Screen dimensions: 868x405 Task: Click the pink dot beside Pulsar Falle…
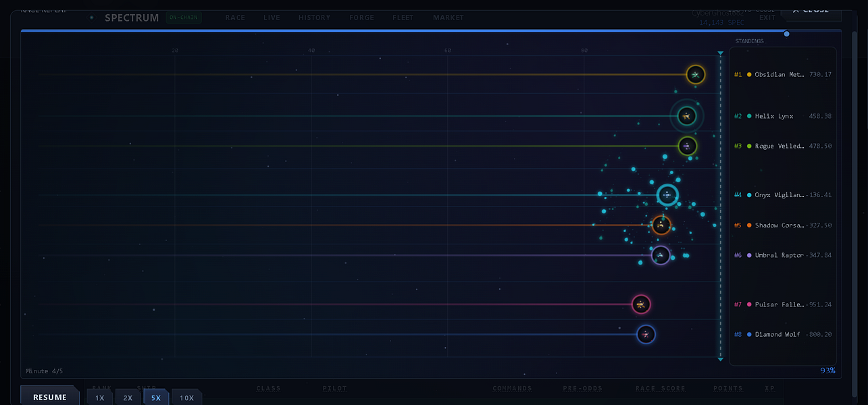pos(749,304)
